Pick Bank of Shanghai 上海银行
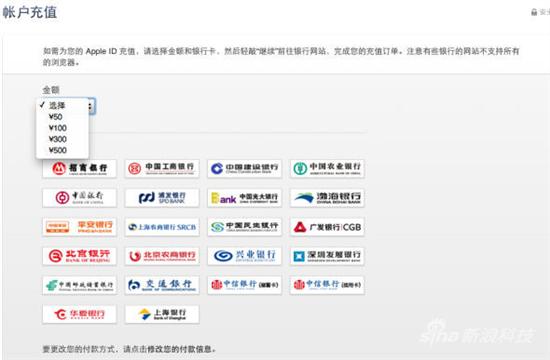Viewport: 550px width, 360px height. (x=162, y=314)
